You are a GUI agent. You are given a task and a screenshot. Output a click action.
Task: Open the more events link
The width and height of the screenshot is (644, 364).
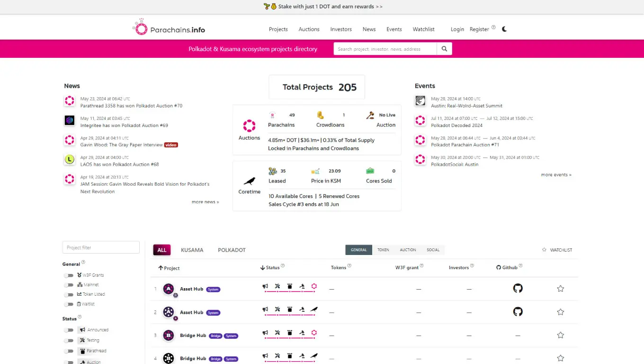point(556,175)
